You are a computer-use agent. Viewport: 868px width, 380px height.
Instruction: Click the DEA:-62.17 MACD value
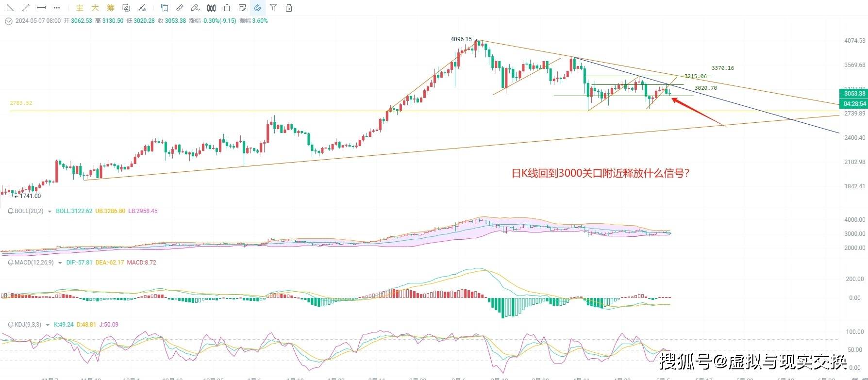point(110,263)
